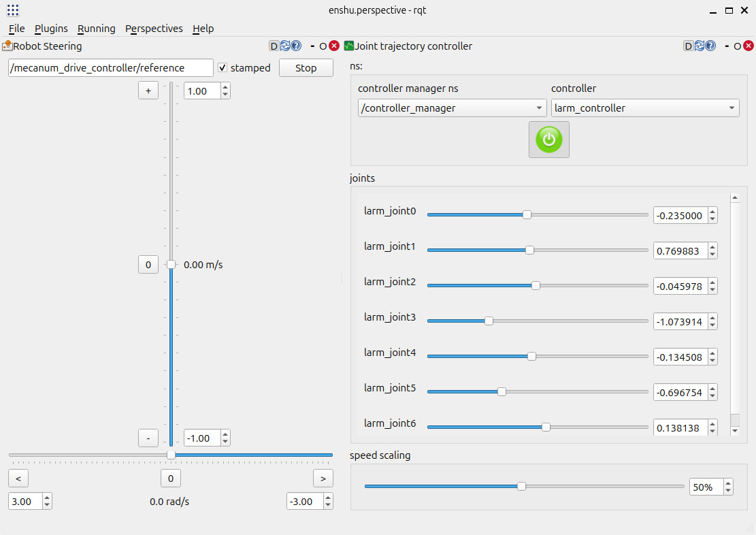Open the controller manager ns dropdown
The height and width of the screenshot is (535, 756).
453,108
